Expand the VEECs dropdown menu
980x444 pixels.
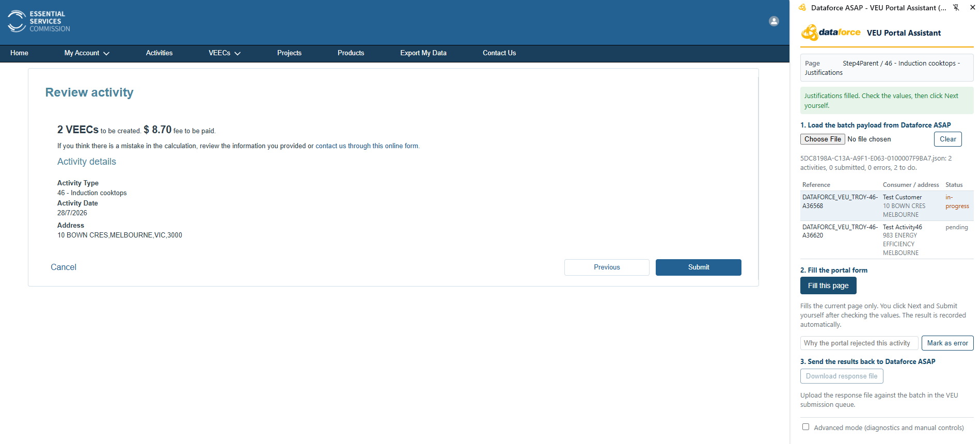(x=225, y=53)
